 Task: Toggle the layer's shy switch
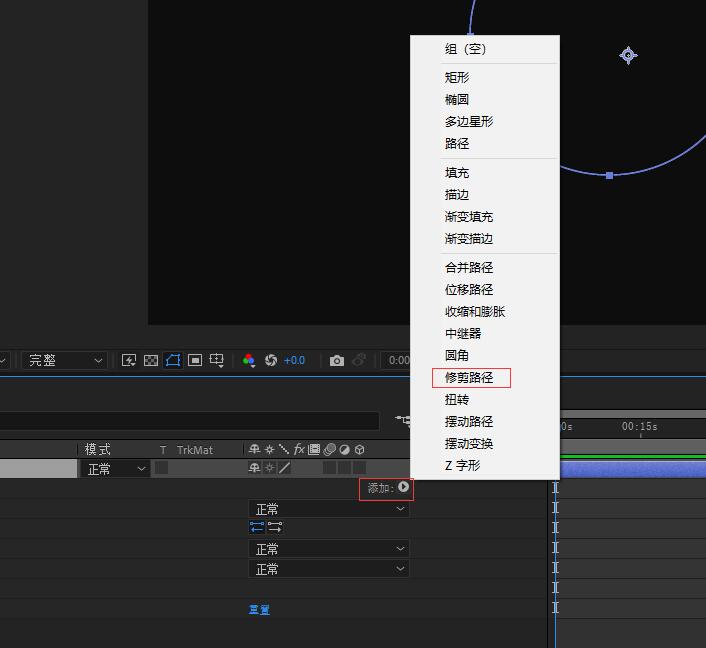click(x=254, y=468)
